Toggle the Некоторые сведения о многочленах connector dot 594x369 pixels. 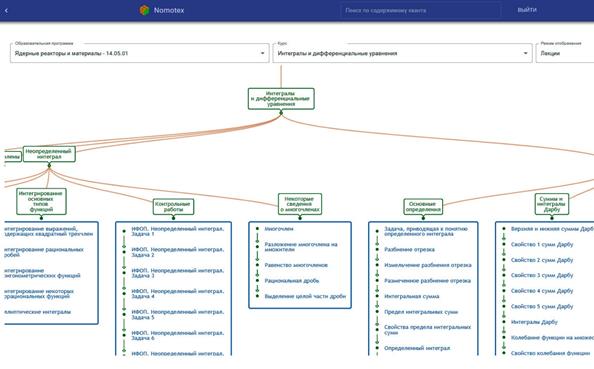(x=300, y=218)
